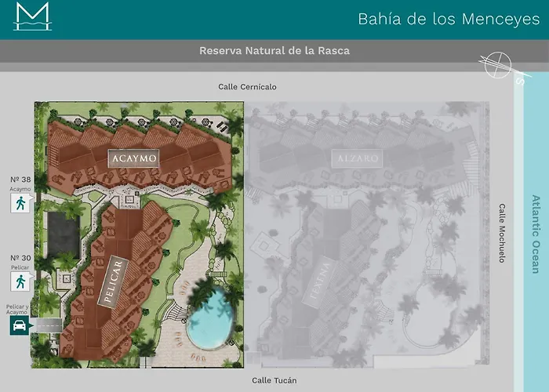This screenshot has height=392, width=549.
Task: Click the Pelicar pedestrian entrance icon
Action: (20, 281)
